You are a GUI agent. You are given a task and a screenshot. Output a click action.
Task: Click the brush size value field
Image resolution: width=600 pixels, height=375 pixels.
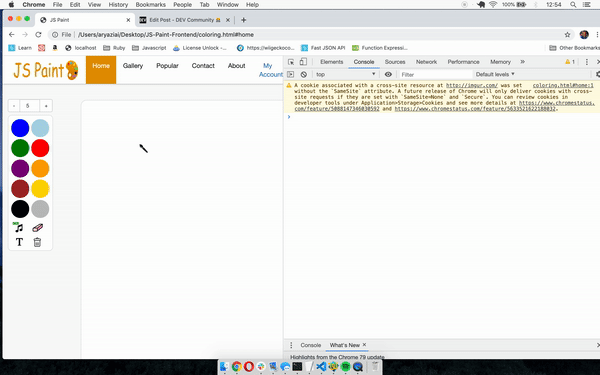coord(29,106)
